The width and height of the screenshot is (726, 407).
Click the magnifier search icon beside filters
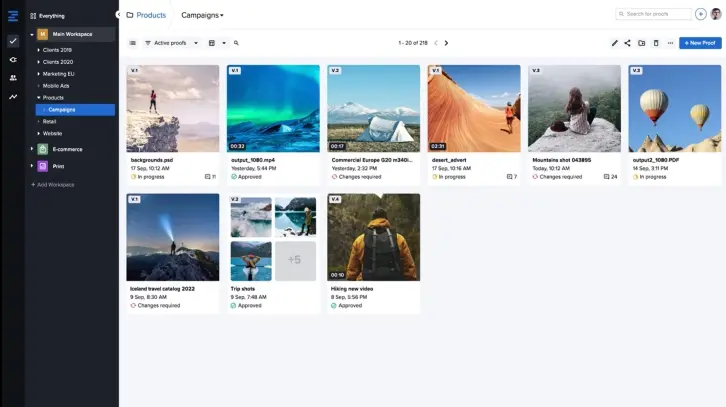point(236,43)
